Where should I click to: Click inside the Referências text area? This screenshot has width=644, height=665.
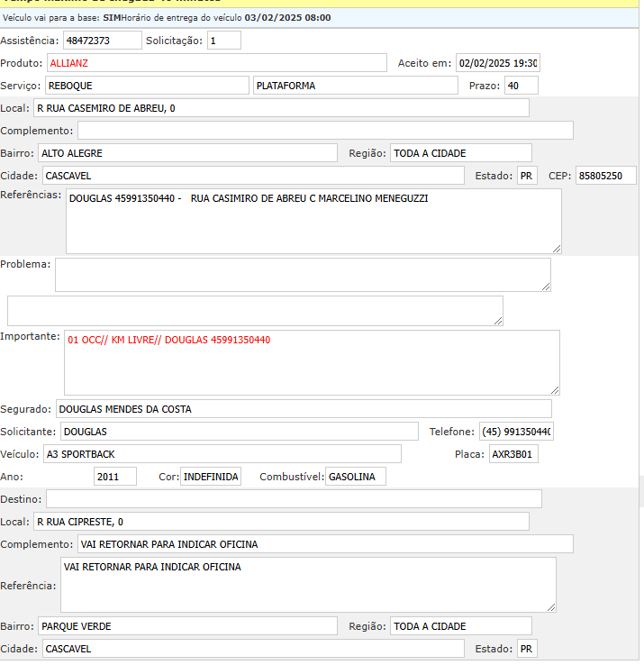tap(313, 221)
